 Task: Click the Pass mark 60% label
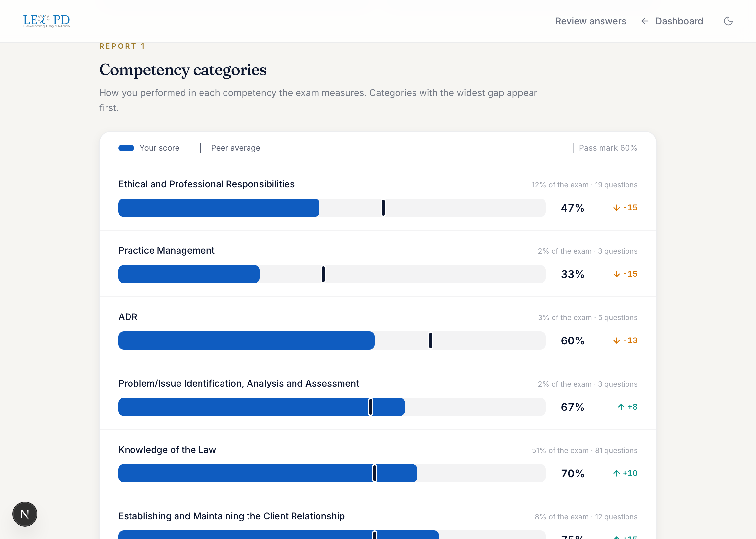tap(608, 148)
